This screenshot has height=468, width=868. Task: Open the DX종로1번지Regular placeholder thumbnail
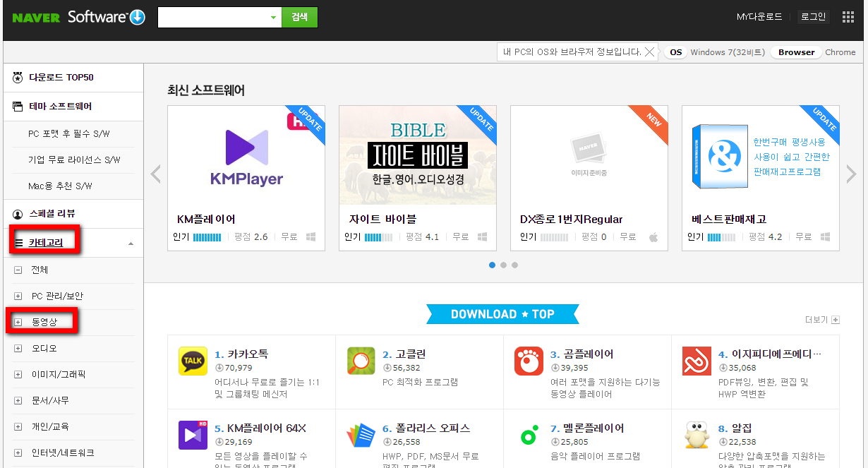coord(589,155)
